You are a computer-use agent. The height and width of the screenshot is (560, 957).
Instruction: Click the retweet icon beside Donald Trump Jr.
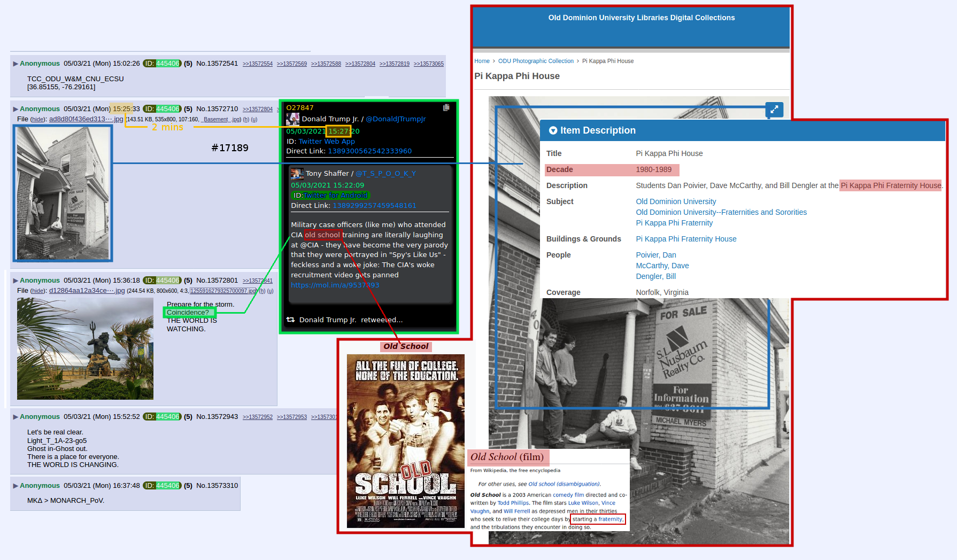(290, 320)
